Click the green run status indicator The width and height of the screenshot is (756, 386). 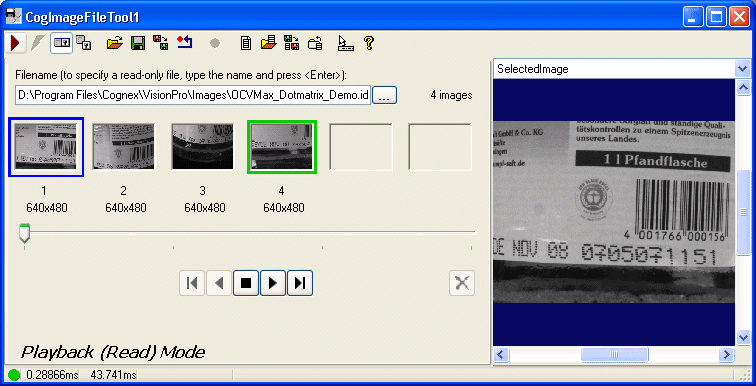coord(14,374)
